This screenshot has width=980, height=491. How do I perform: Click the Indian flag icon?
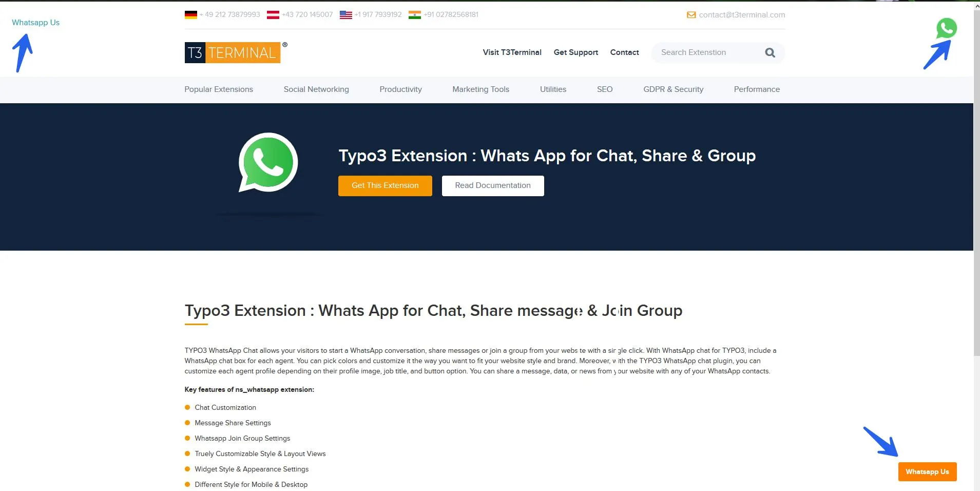(415, 15)
